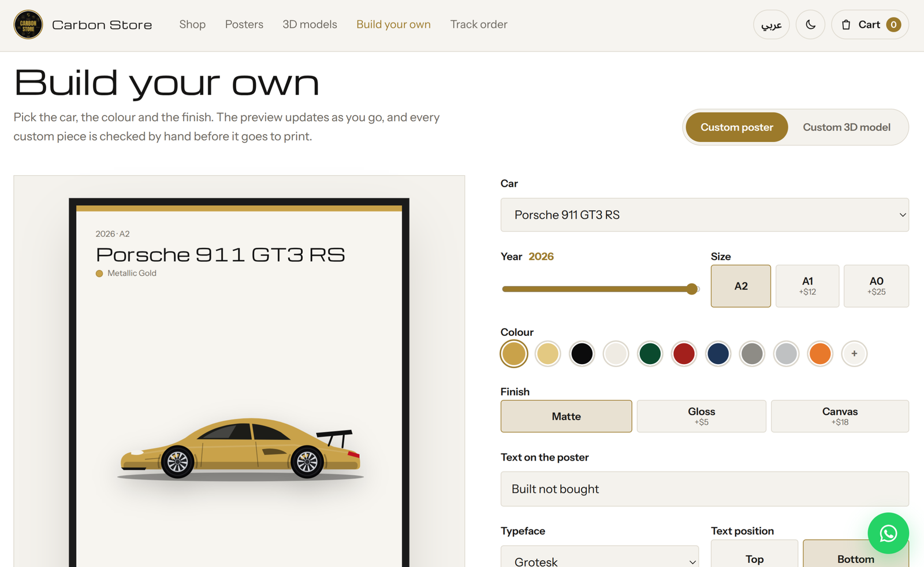This screenshot has height=567, width=924.
Task: Switch to Custom 3D model
Action: click(x=847, y=127)
